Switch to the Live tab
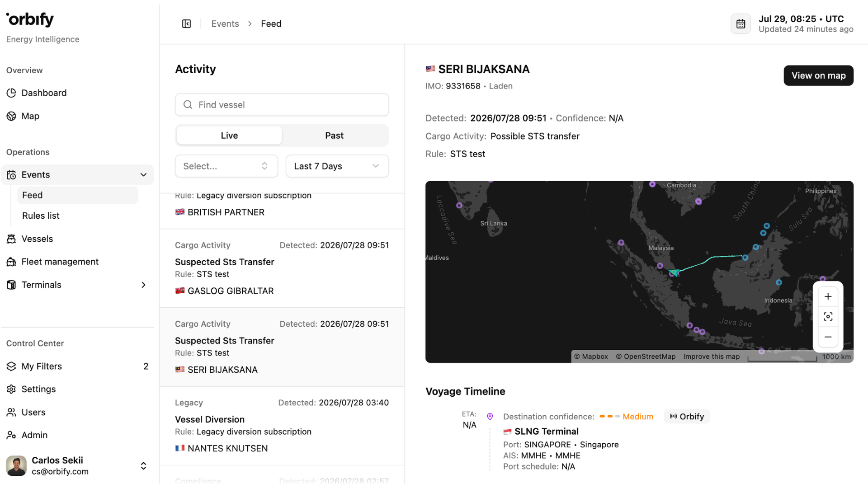 click(x=229, y=136)
